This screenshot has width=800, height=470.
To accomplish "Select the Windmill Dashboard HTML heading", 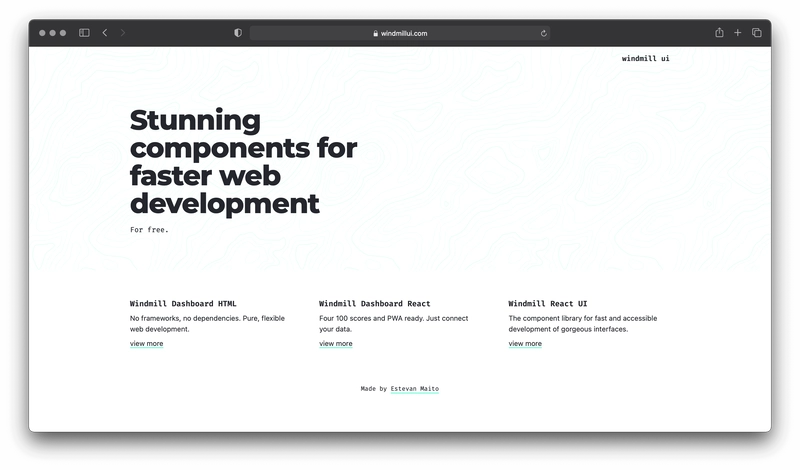I will 183,304.
